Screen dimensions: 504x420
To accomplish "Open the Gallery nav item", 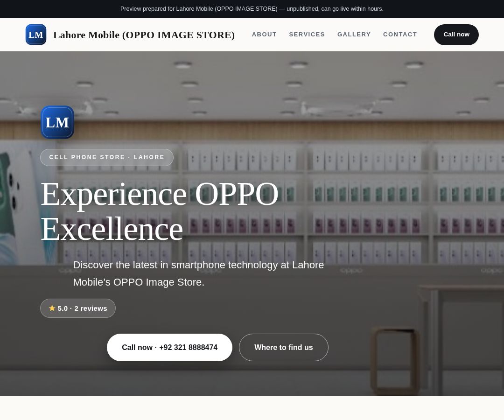I will coord(354,35).
